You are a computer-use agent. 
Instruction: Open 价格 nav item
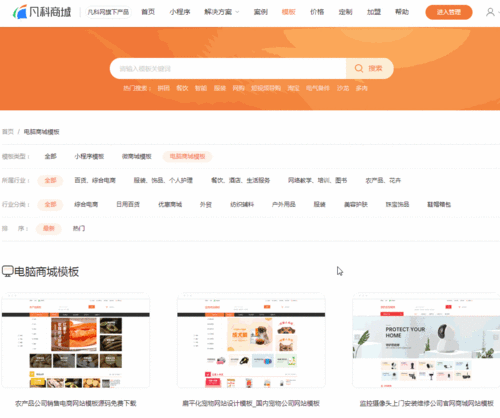click(317, 12)
